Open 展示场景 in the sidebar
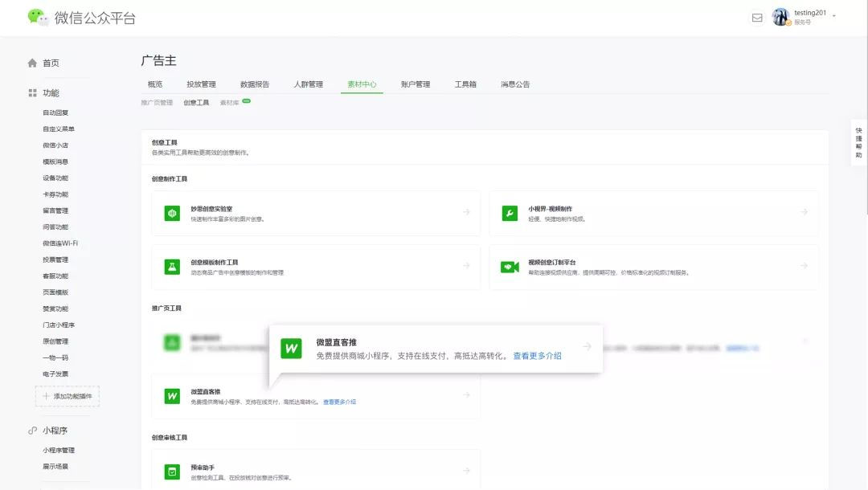Viewport: 868px width, 490px height. 55,466
